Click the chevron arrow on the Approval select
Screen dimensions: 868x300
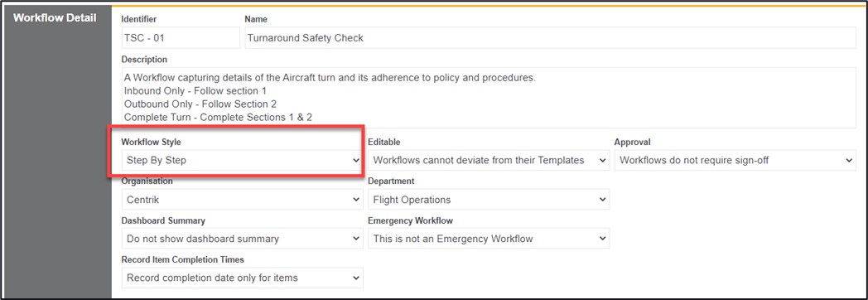tap(849, 161)
